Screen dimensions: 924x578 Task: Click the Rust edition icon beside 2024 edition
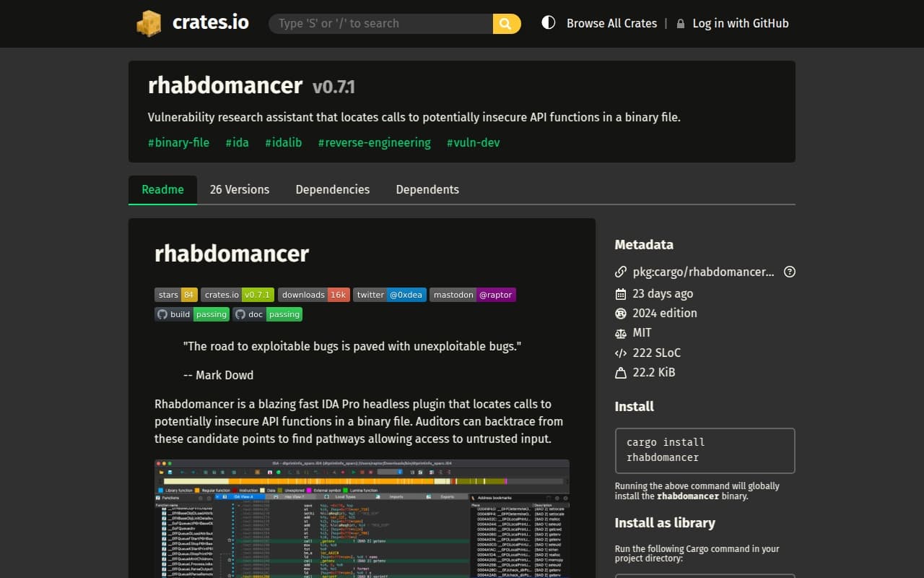tap(621, 313)
